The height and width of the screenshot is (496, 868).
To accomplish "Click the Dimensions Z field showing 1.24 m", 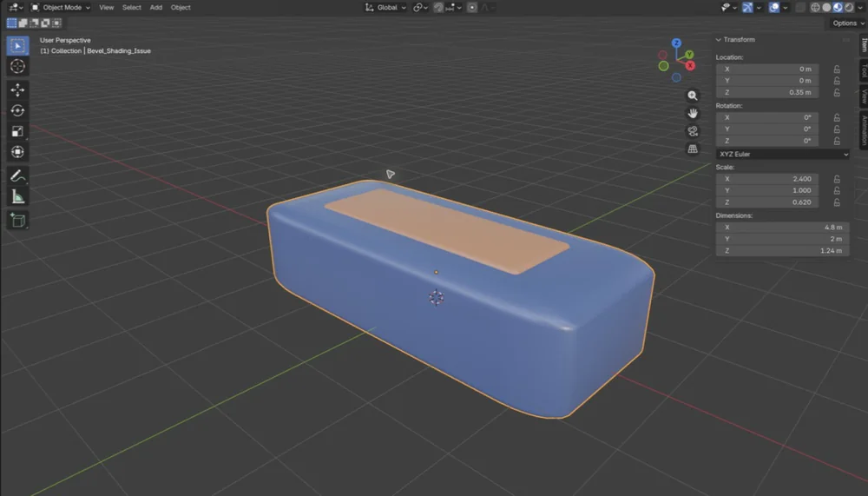I will (x=782, y=250).
